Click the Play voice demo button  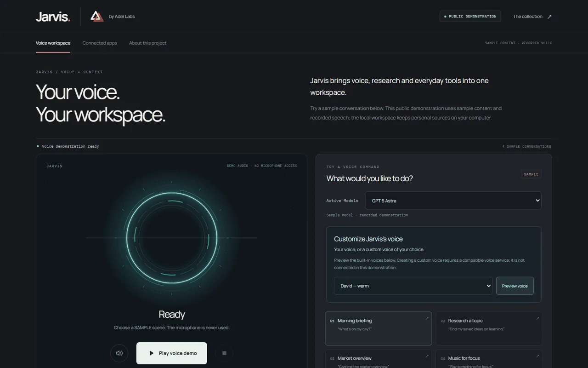tap(172, 353)
